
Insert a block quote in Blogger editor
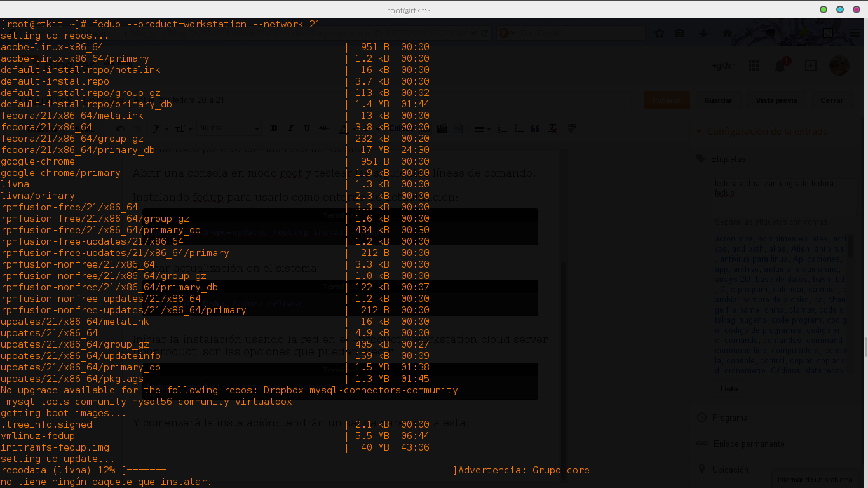coord(536,128)
